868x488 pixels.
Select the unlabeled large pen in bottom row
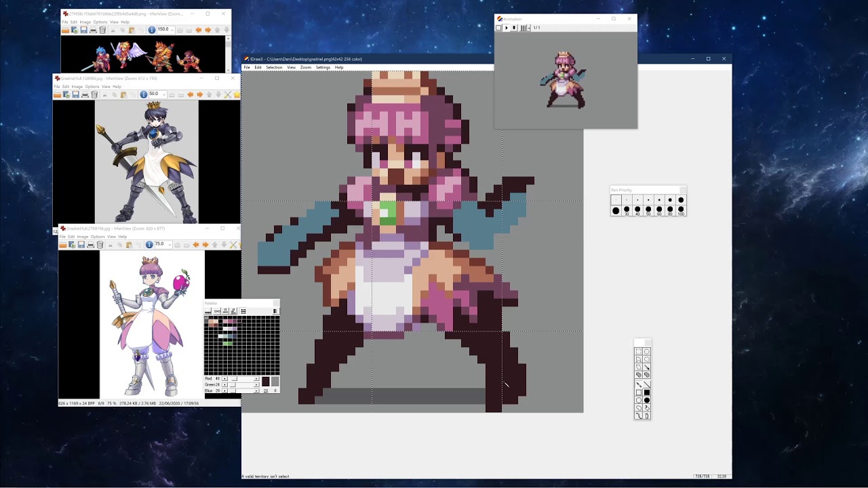pos(616,211)
